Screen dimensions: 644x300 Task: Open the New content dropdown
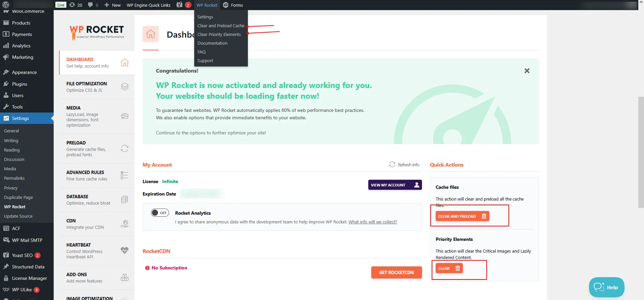coord(112,5)
